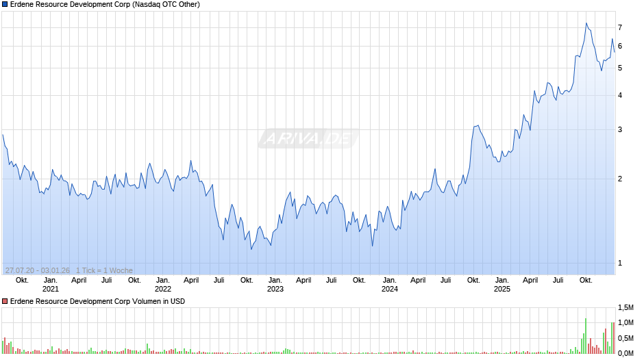Click the 'Jan. 2025' time axis label
Screen dimensions: 644x360
click(x=502, y=285)
